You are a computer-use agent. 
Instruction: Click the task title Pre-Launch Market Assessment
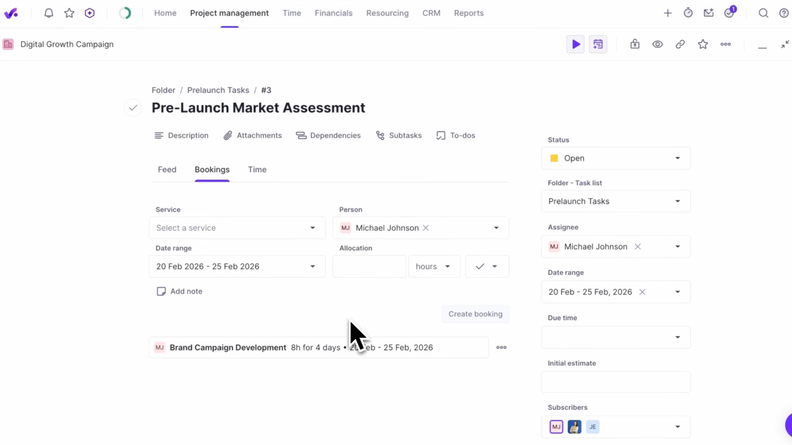[x=258, y=108]
